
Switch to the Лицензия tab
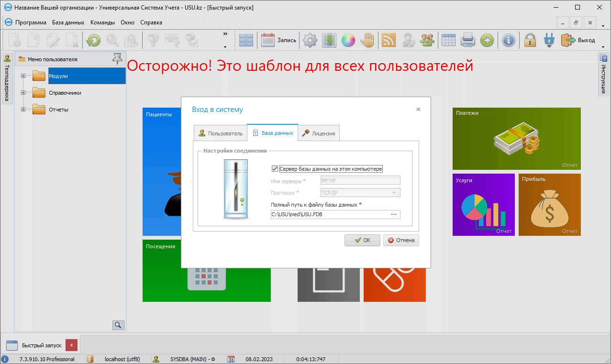319,133
